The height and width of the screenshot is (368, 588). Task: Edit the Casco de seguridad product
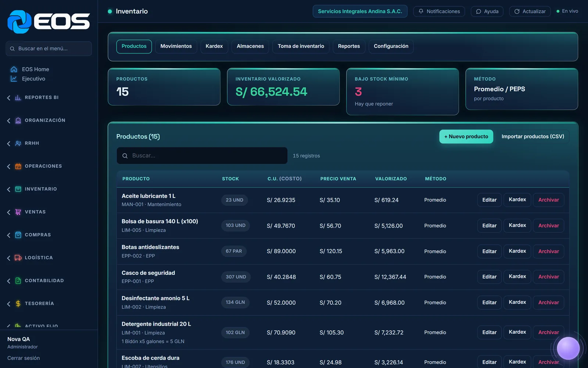click(x=489, y=277)
